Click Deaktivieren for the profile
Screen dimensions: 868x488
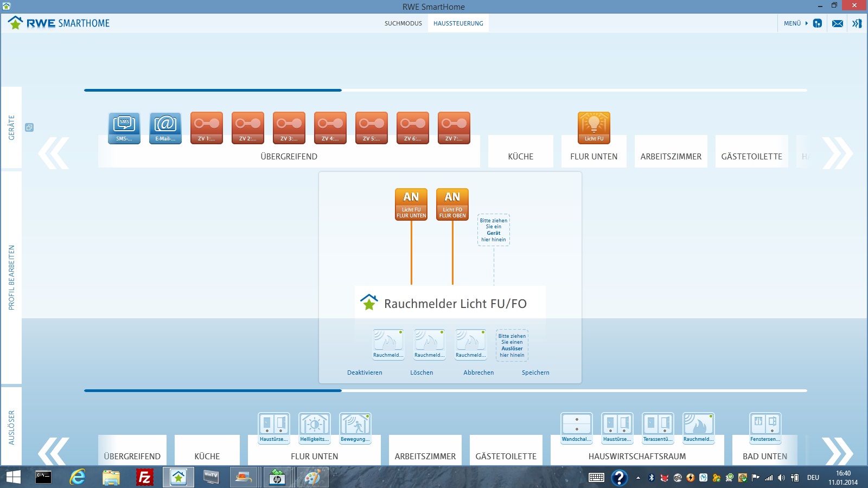tap(365, 373)
